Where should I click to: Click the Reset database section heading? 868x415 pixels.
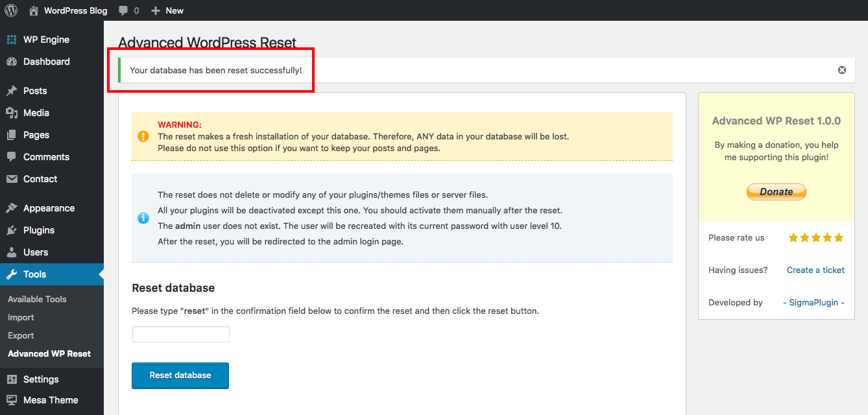(173, 288)
